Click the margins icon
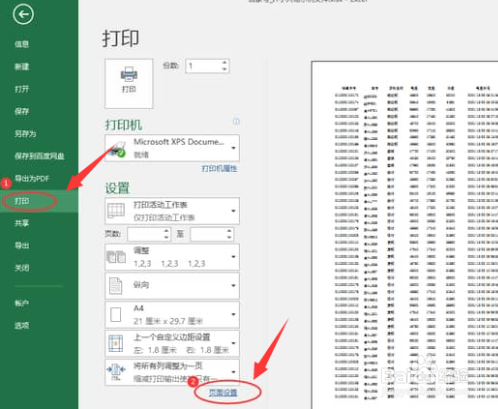The width and height of the screenshot is (498, 409). (116, 344)
